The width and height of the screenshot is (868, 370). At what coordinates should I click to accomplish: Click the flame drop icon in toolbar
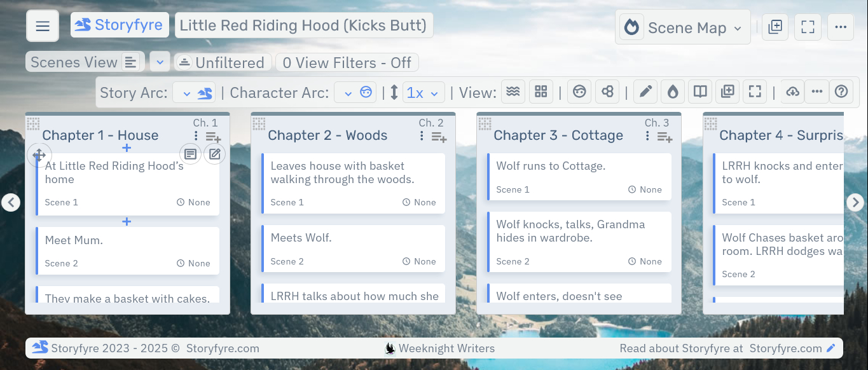[673, 92]
